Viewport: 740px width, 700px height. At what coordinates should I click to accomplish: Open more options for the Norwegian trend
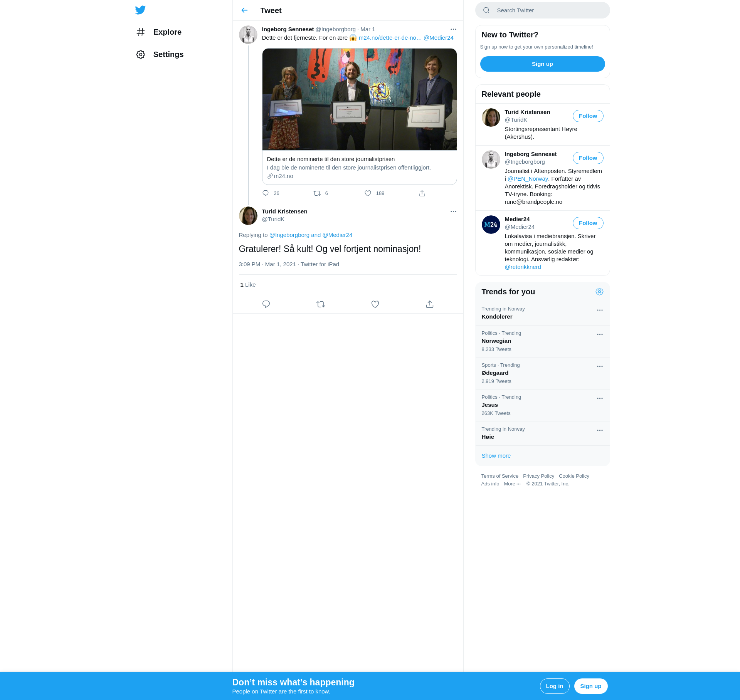[x=600, y=334]
